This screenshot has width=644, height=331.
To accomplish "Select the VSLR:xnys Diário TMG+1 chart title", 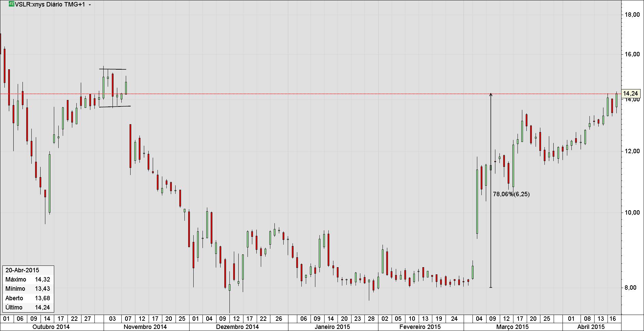I will point(50,4).
